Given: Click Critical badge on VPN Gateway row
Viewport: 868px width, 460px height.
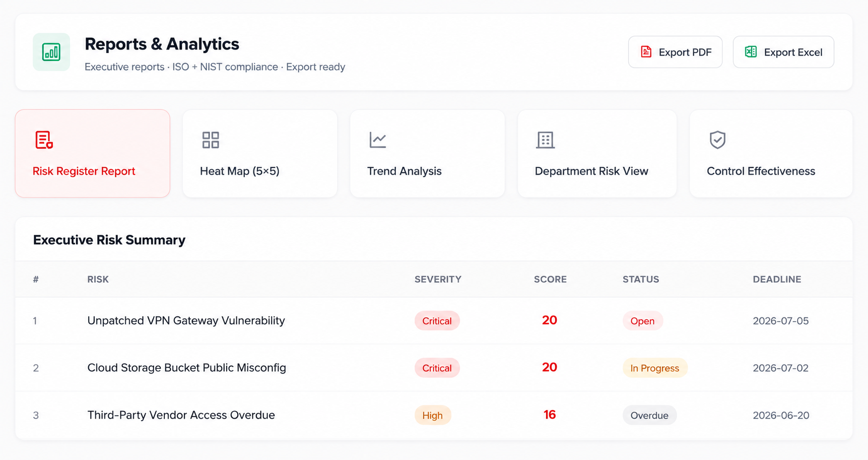Looking at the screenshot, I should [437, 321].
